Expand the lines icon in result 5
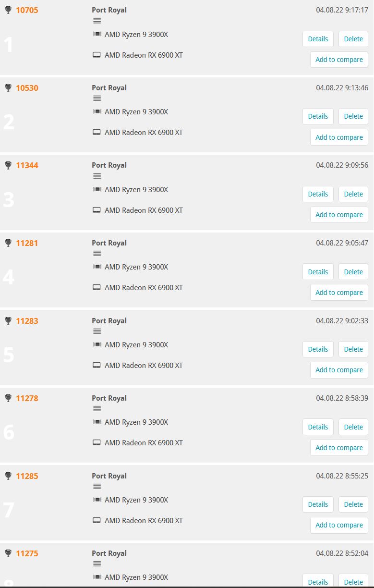The image size is (374, 588). [97, 331]
